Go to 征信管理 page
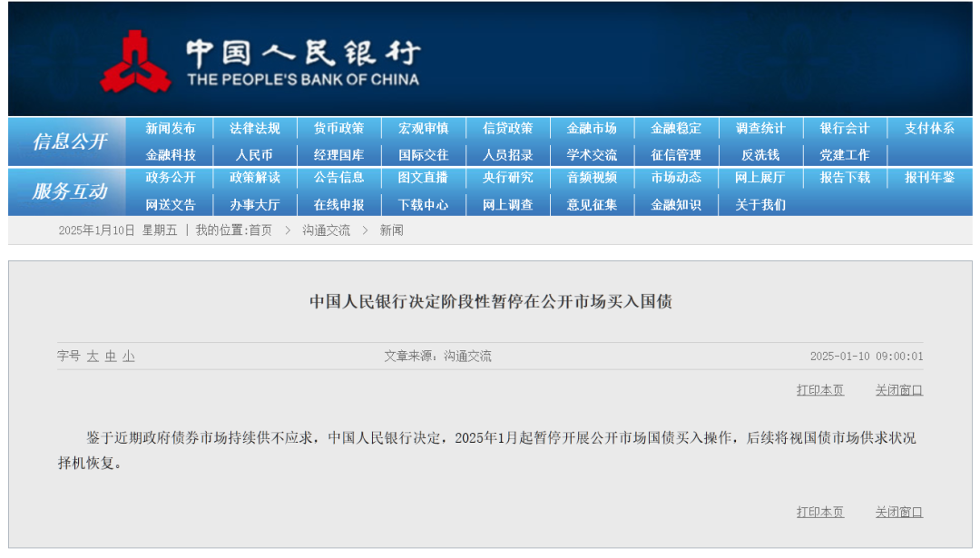Image resolution: width=980 pixels, height=558 pixels. [676, 155]
